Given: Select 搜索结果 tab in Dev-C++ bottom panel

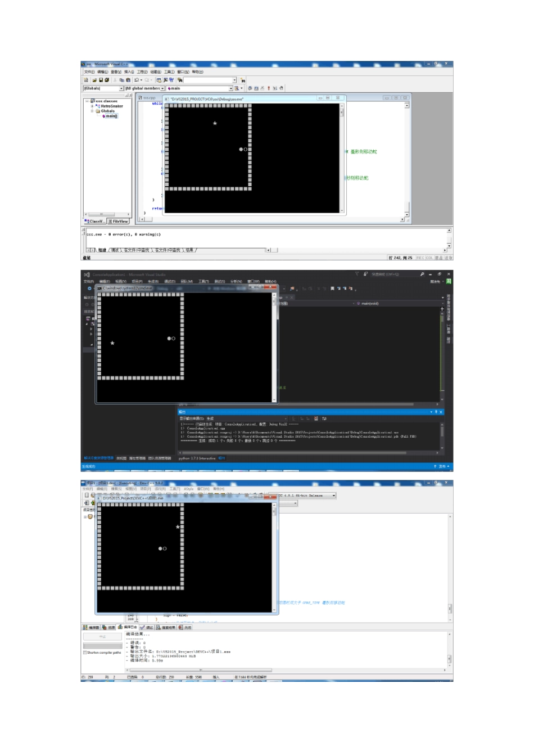Looking at the screenshot, I should pyautogui.click(x=166, y=627).
